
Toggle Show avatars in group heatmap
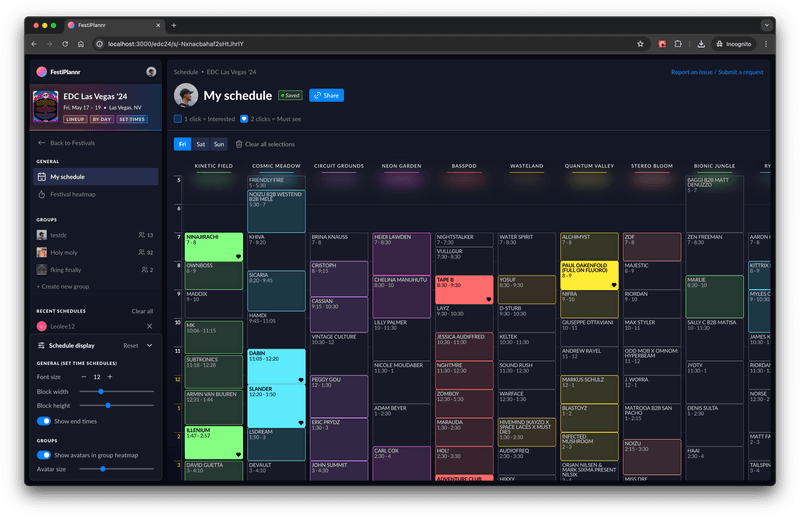[45, 455]
